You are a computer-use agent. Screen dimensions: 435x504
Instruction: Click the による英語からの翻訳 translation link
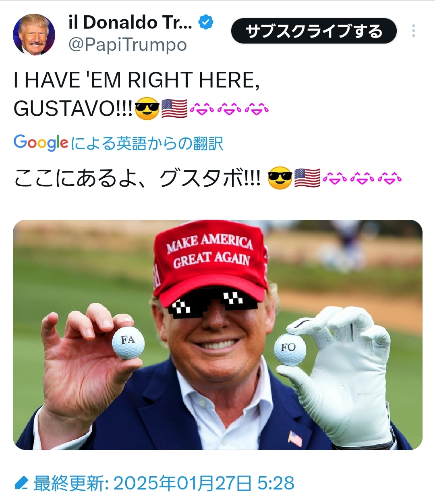(x=147, y=143)
